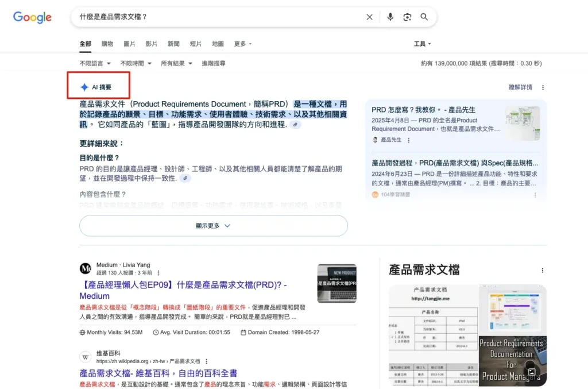Screen dimensions: 588x389
Task: Open the colorful flowchart image in knowledge panel
Action: [513, 310]
